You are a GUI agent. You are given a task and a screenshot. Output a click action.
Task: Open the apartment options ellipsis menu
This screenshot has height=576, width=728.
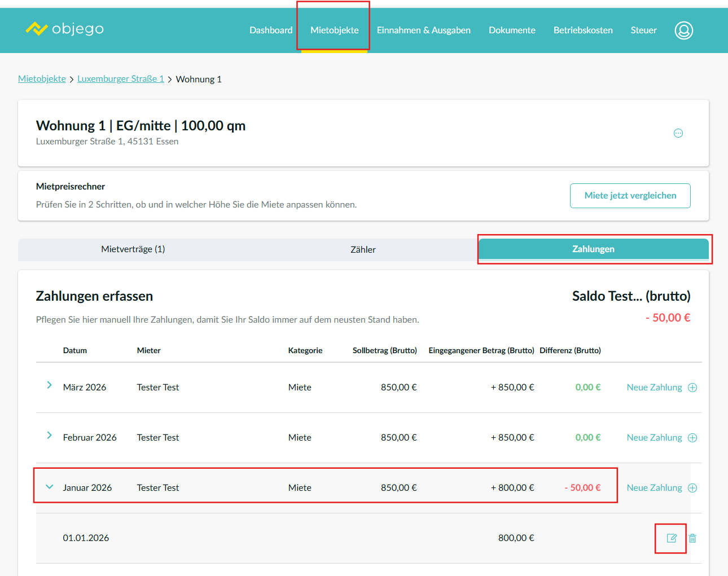coord(678,133)
